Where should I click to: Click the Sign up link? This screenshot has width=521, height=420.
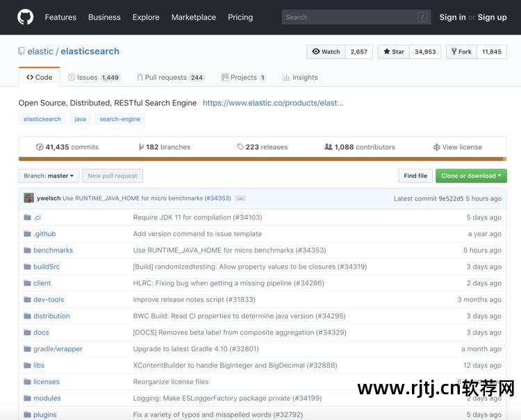492,17
